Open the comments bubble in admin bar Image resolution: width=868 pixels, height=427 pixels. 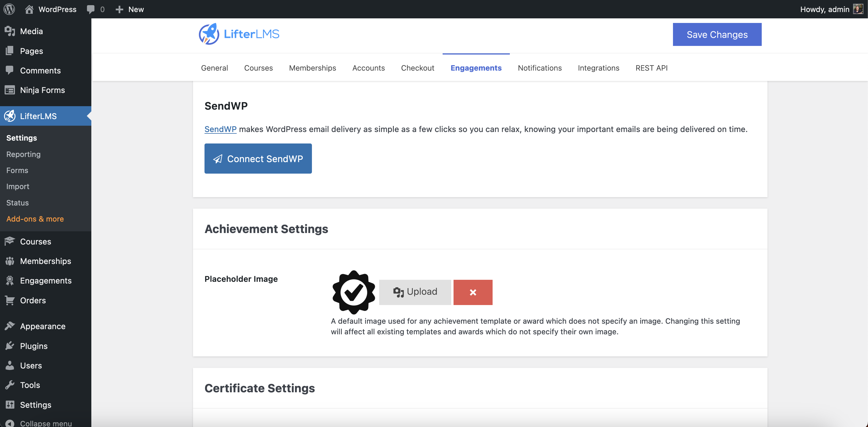coord(91,9)
